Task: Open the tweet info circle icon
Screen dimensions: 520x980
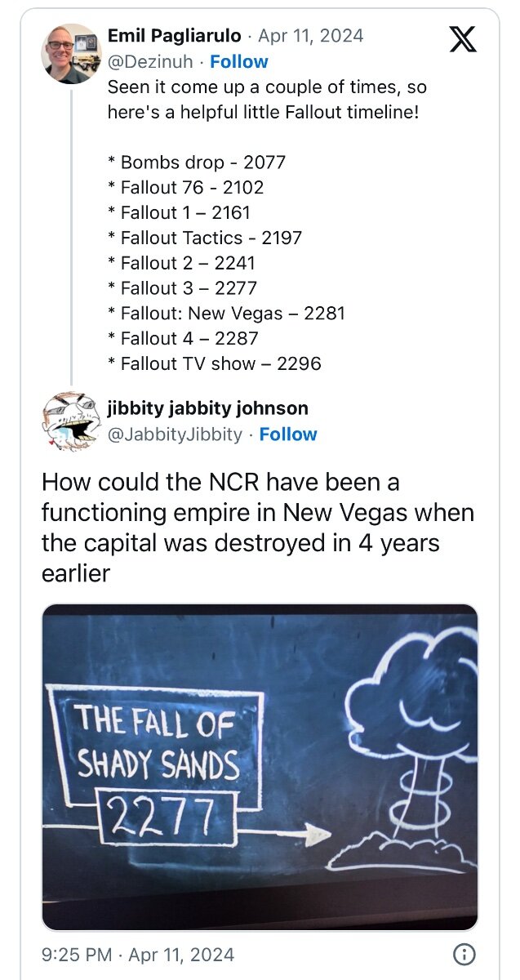Action: (x=464, y=954)
